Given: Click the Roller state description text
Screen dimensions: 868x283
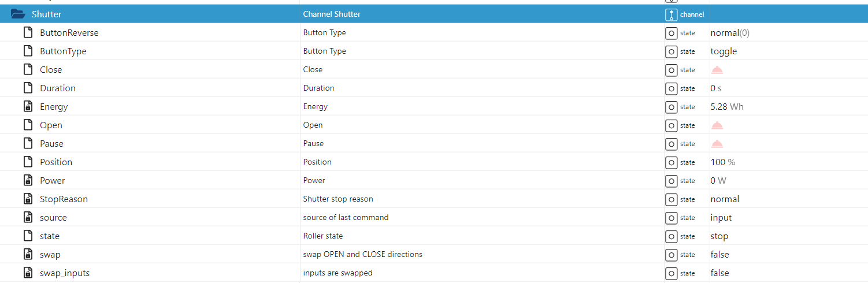Looking at the screenshot, I should point(323,236).
